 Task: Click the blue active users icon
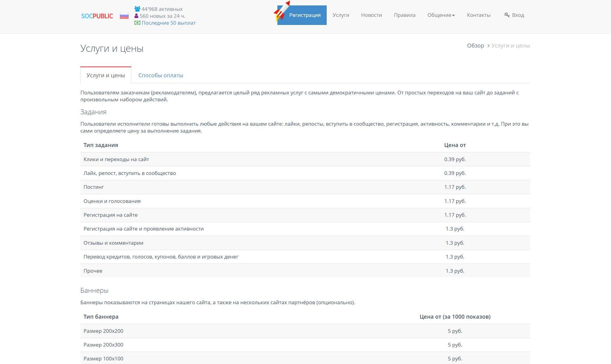(x=137, y=9)
